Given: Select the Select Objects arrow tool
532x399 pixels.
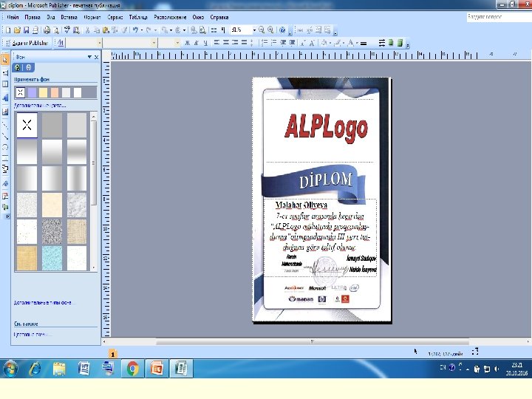Looking at the screenshot, I should click(x=5, y=60).
